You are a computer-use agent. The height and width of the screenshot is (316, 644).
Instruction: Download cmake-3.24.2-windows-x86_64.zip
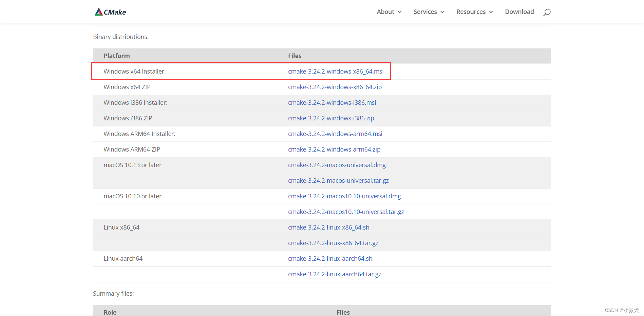click(335, 87)
